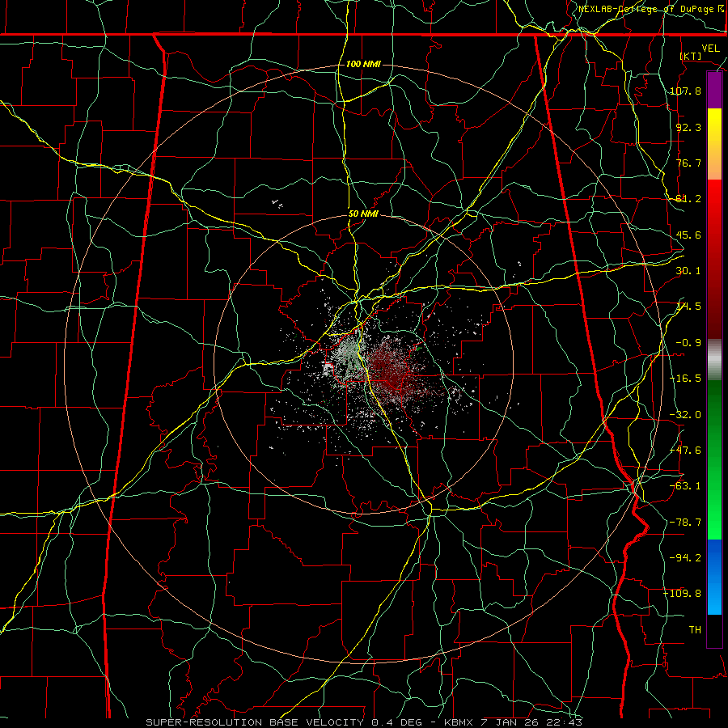The image size is (728, 728).
Task: Click the TH legend label
Action: coord(695,630)
